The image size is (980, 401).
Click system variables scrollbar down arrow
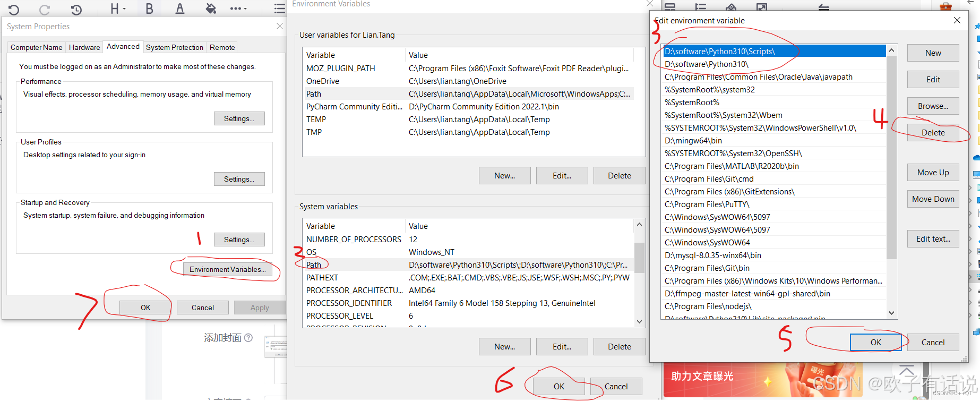click(x=640, y=321)
